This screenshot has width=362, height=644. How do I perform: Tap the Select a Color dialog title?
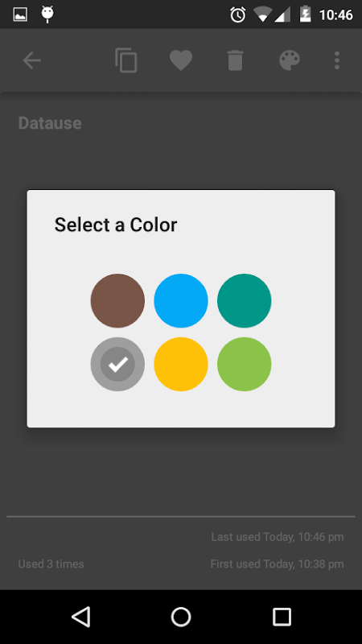(x=116, y=225)
